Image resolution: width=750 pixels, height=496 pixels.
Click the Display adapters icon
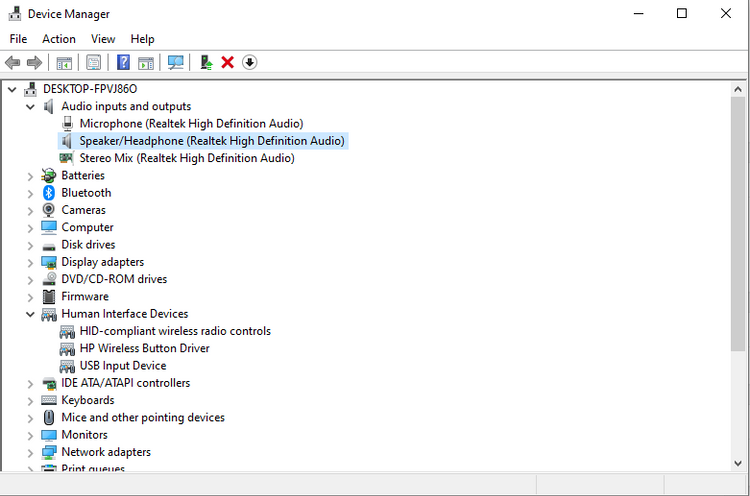(x=49, y=262)
